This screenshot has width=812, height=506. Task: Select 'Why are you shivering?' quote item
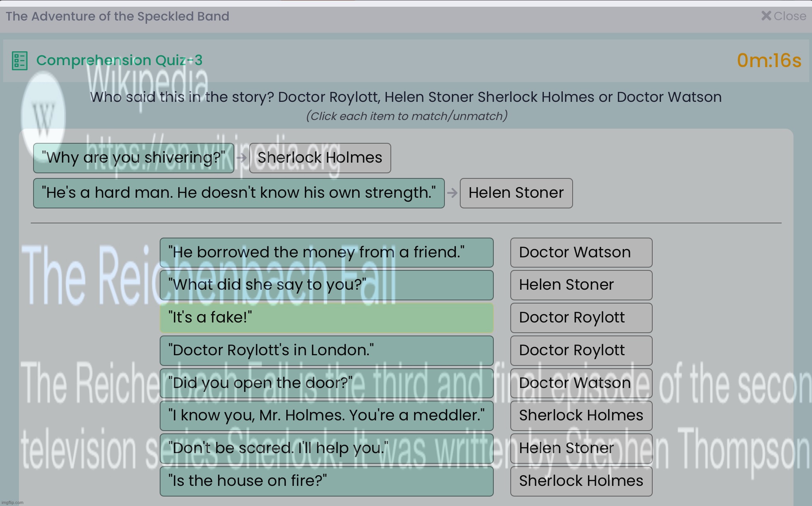point(134,157)
